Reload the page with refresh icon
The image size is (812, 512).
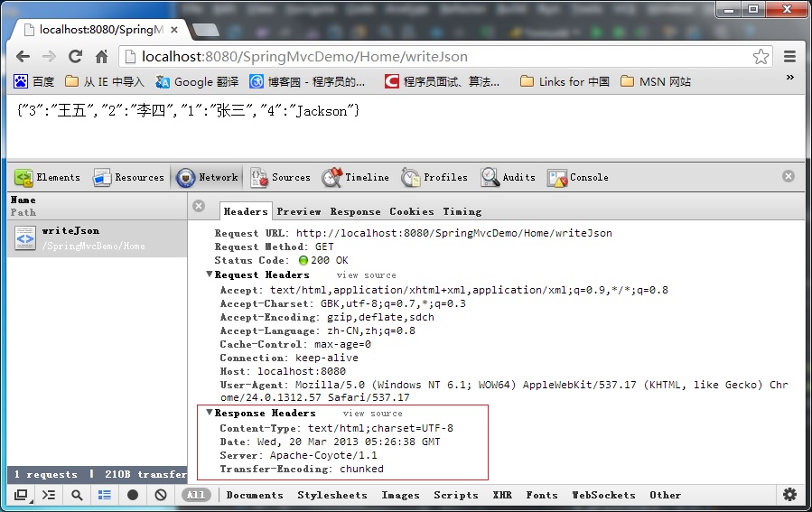tap(76, 56)
